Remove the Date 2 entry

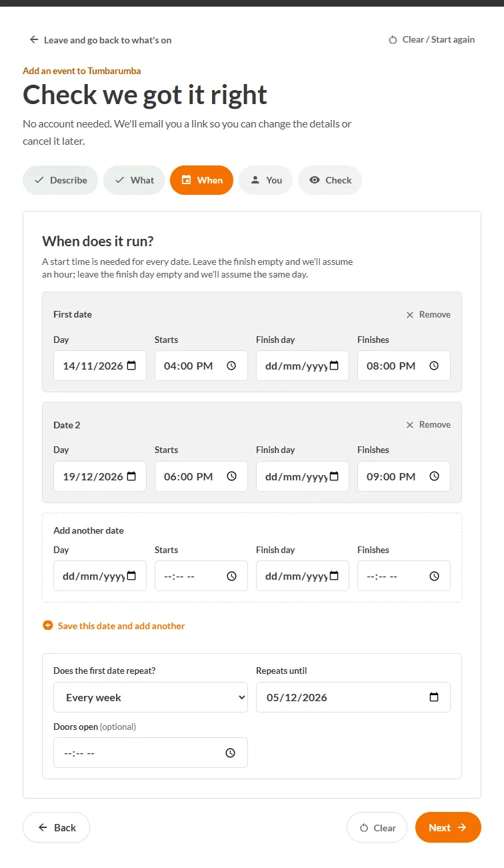[x=429, y=424]
